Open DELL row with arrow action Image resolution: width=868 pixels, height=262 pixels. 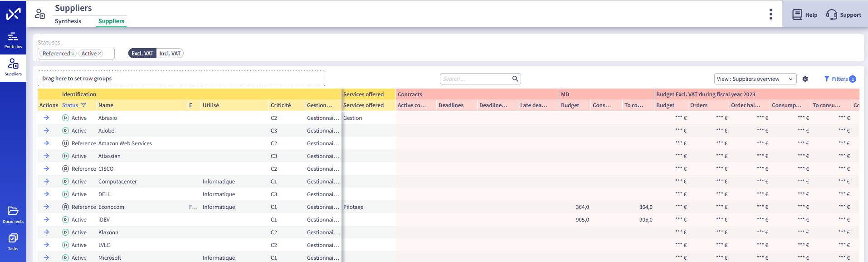click(x=46, y=194)
